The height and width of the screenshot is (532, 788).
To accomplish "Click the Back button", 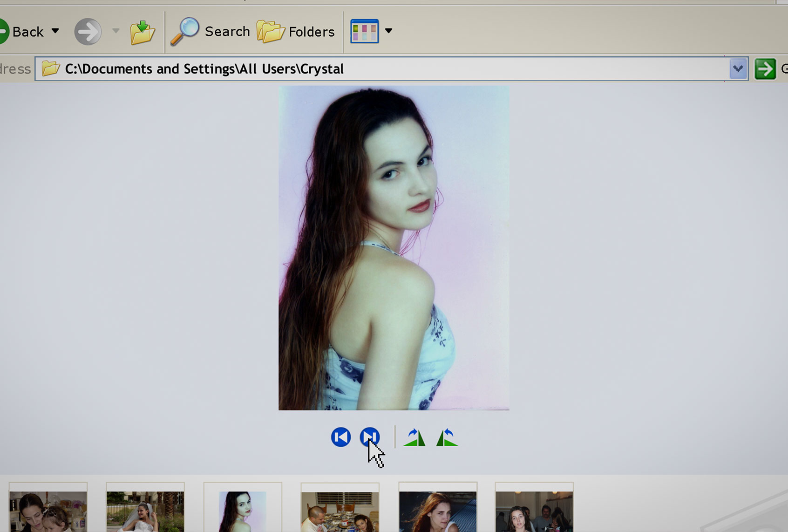I will click(21, 32).
